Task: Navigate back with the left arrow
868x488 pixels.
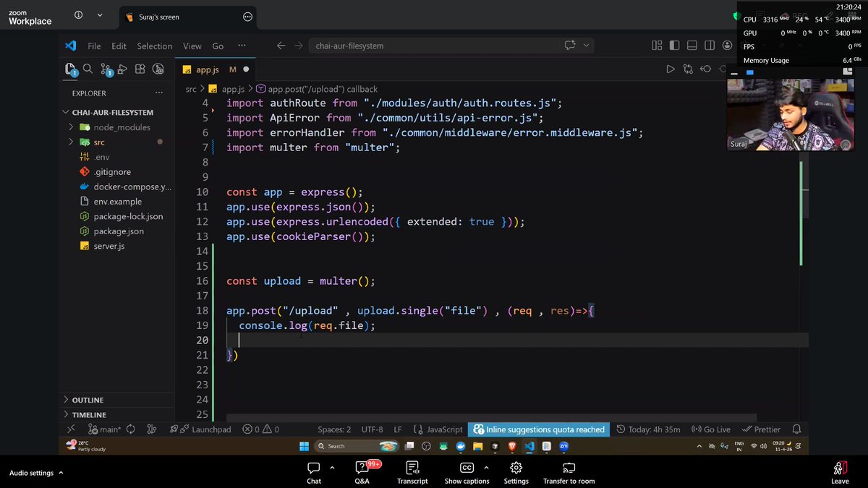Action: tap(281, 46)
